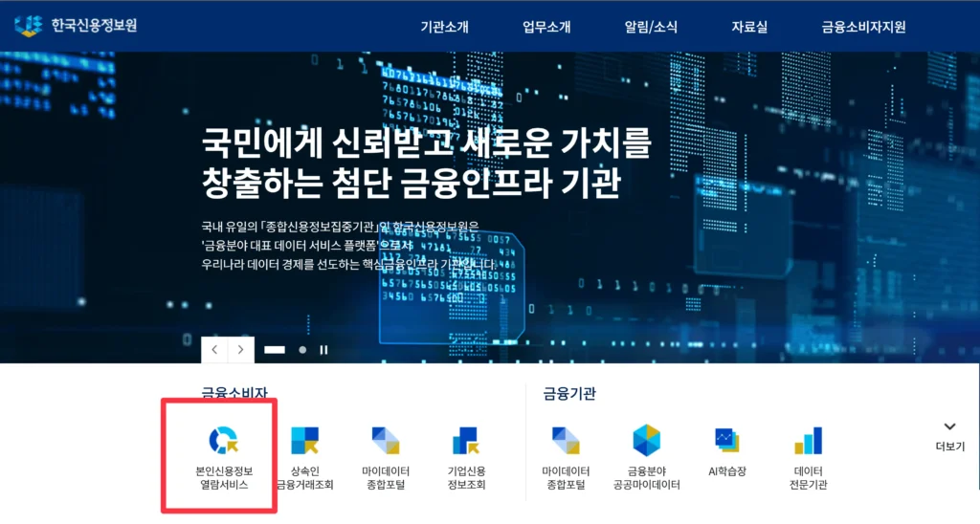Pause the banner slideshow
Screen dimensions: 980x524
click(323, 350)
